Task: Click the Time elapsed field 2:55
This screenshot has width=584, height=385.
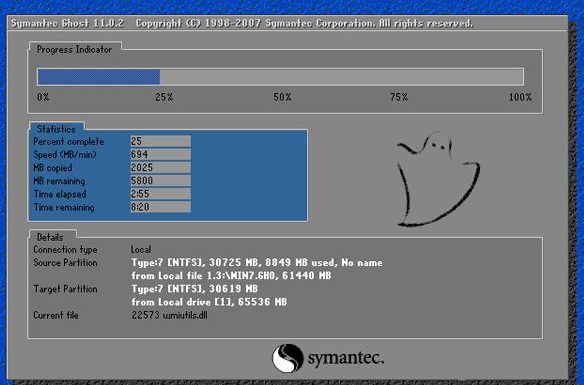Action: tap(161, 194)
